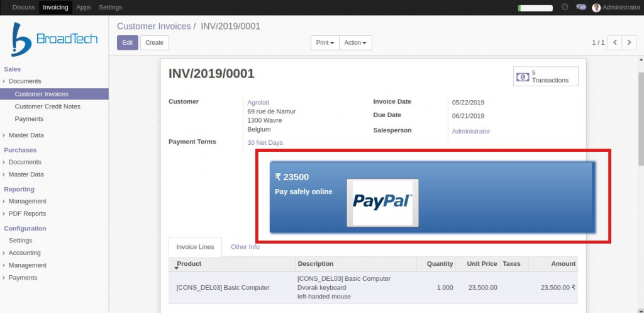Image resolution: width=644 pixels, height=313 pixels.
Task: Open the Administrator user menu
Action: coord(616,8)
